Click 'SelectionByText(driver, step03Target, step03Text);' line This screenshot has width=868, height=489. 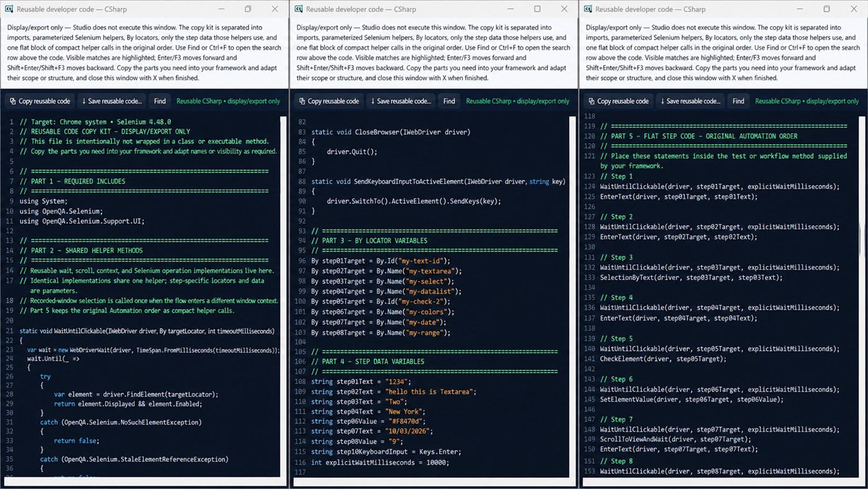point(691,278)
